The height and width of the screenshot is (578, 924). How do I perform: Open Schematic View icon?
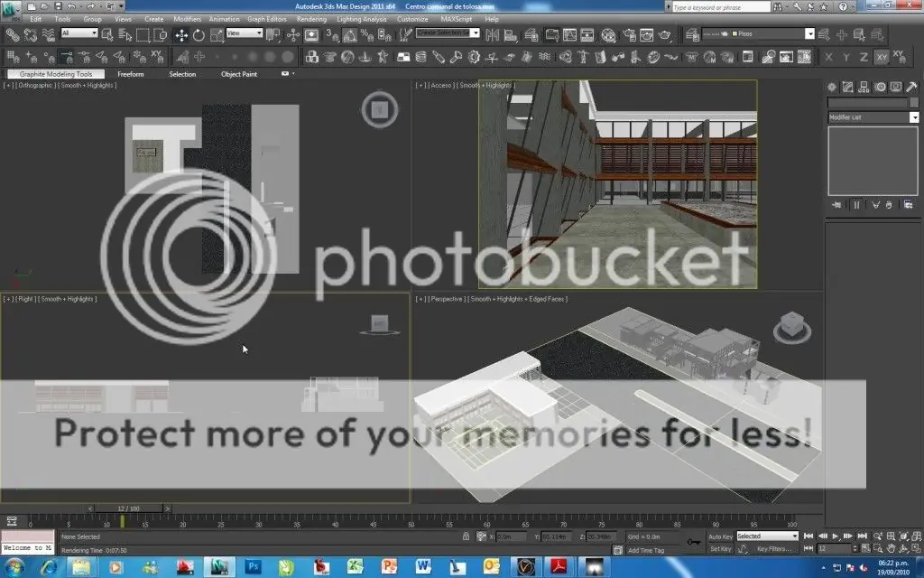pos(587,35)
